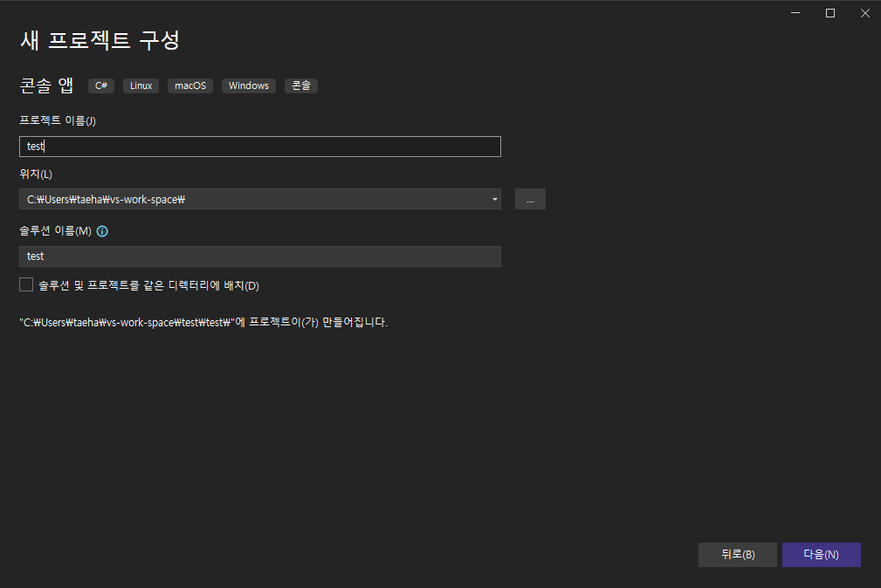The width and height of the screenshot is (881, 588).
Task: Click the C# language tag
Action: tap(101, 85)
